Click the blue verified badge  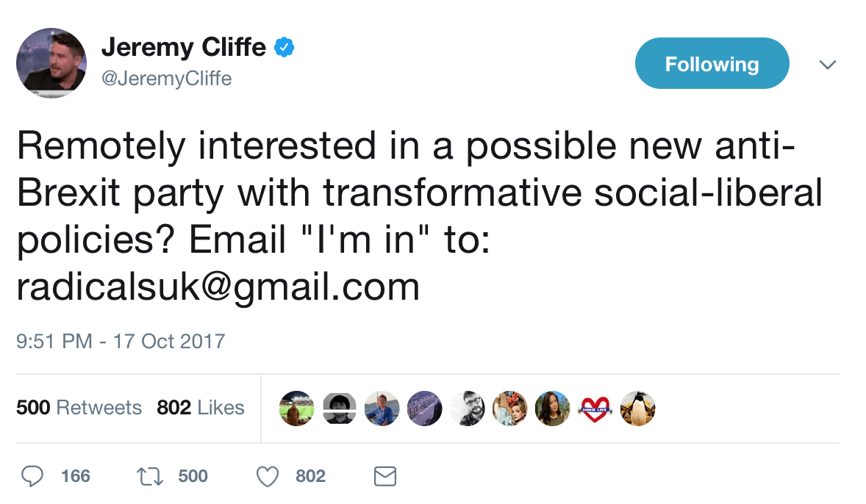[285, 48]
